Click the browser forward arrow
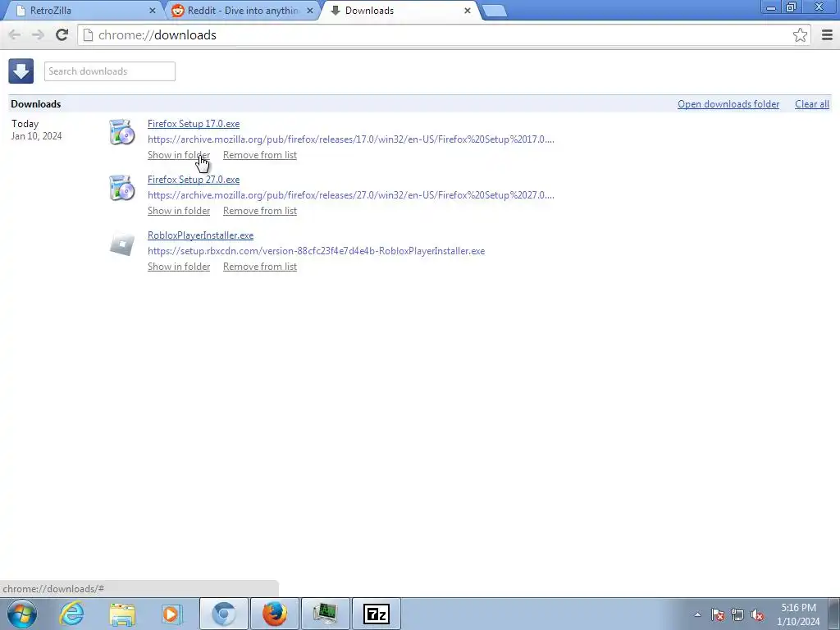840x630 pixels. (x=38, y=34)
